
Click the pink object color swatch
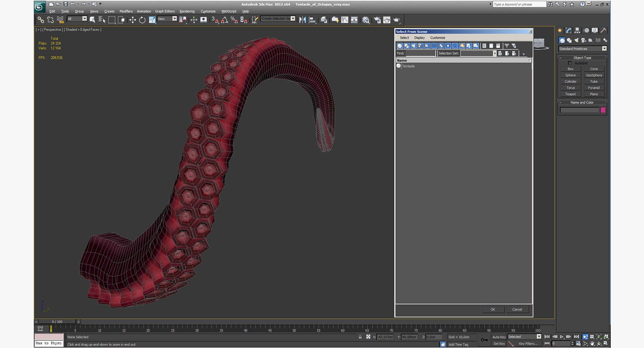pos(603,110)
